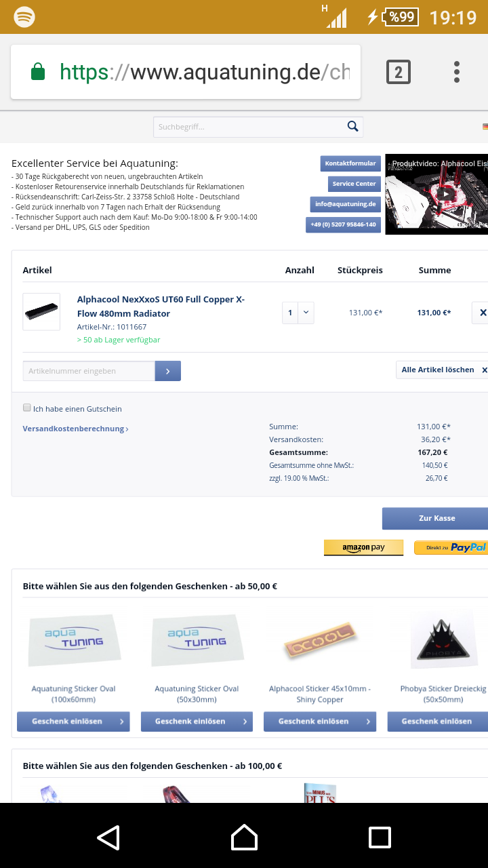Image resolution: width=488 pixels, height=868 pixels.
Task: Play the Alphacool product video
Action: pos(445,194)
